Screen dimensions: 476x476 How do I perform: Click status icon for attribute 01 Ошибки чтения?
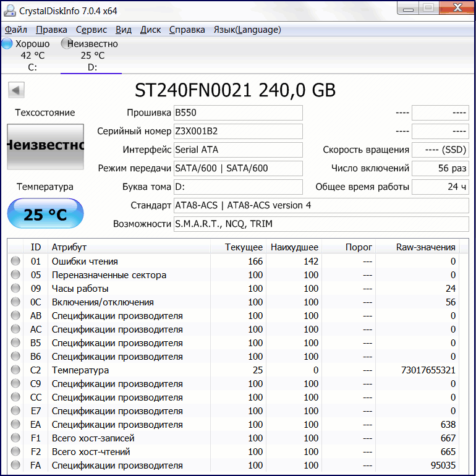pos(15,261)
